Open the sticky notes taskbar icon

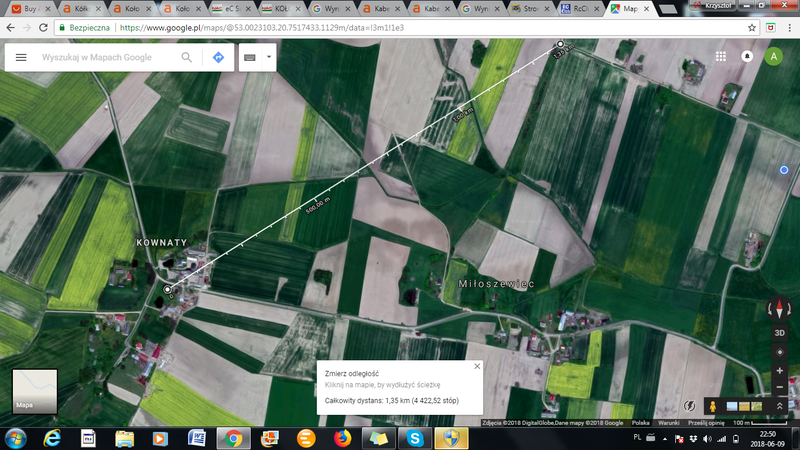tap(379, 438)
